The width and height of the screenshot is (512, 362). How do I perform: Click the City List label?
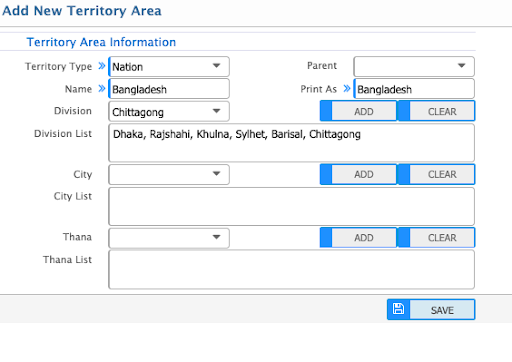73,196
